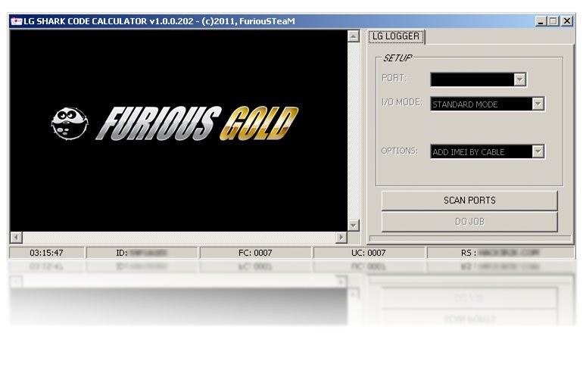
Task: Click the UC: 0007 status bar cell
Action: tap(369, 253)
